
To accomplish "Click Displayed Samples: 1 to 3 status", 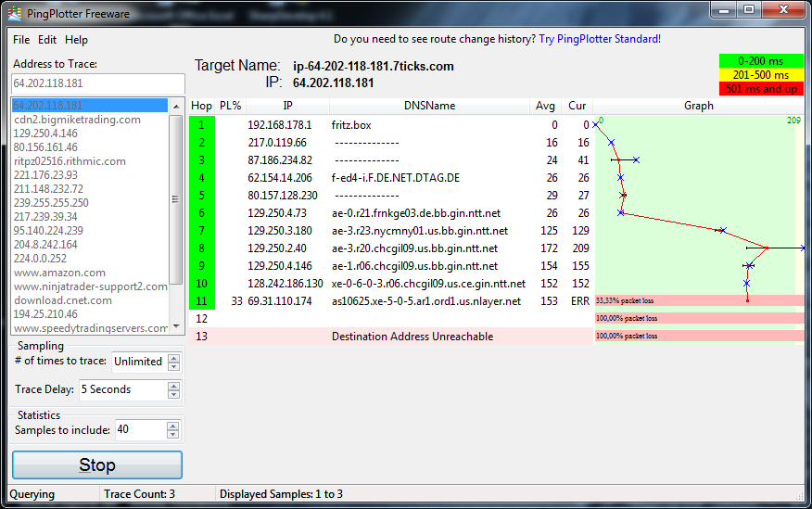I will [x=281, y=494].
